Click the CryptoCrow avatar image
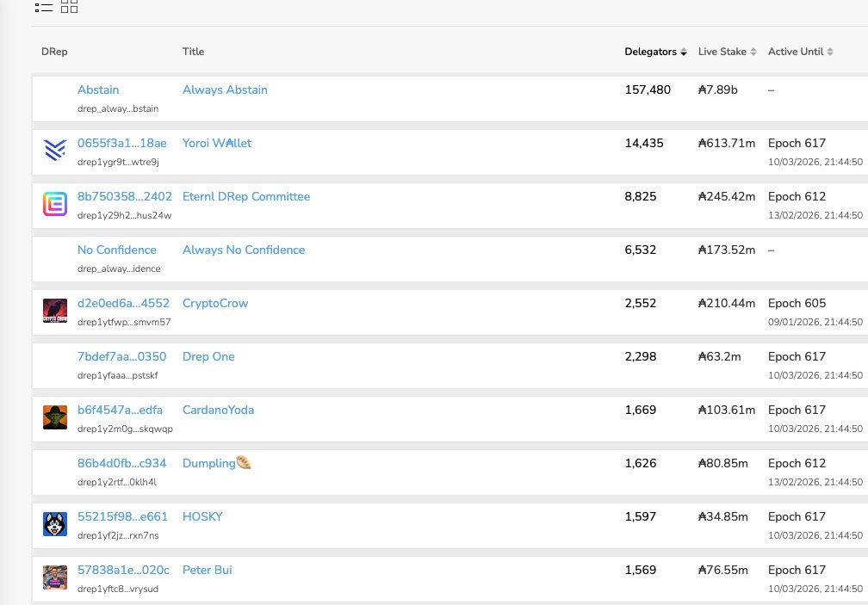 pos(55,310)
